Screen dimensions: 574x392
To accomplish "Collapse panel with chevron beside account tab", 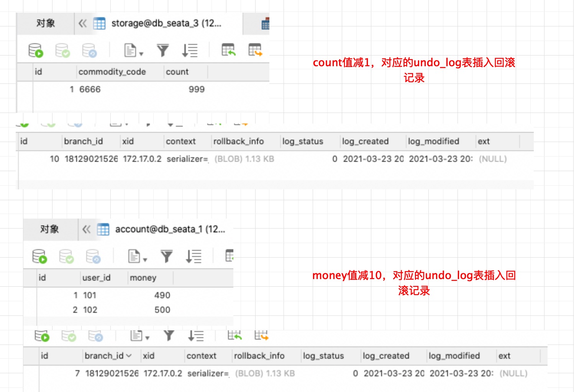I will coord(86,229).
